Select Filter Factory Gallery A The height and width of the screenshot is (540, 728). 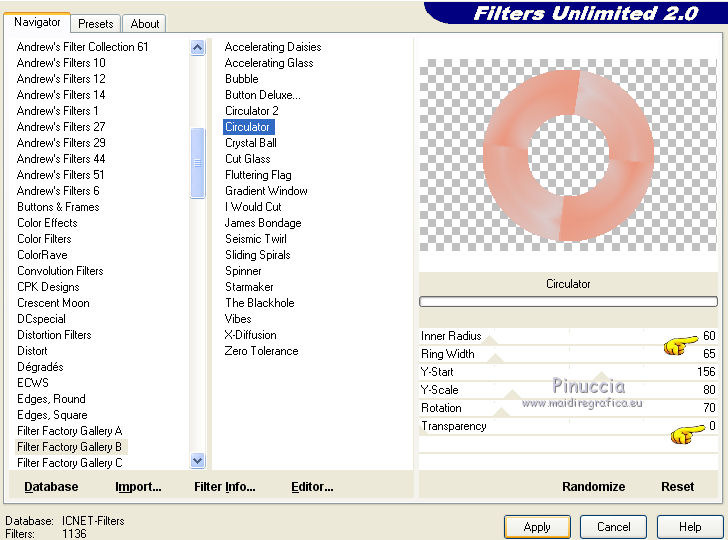pyautogui.click(x=69, y=431)
